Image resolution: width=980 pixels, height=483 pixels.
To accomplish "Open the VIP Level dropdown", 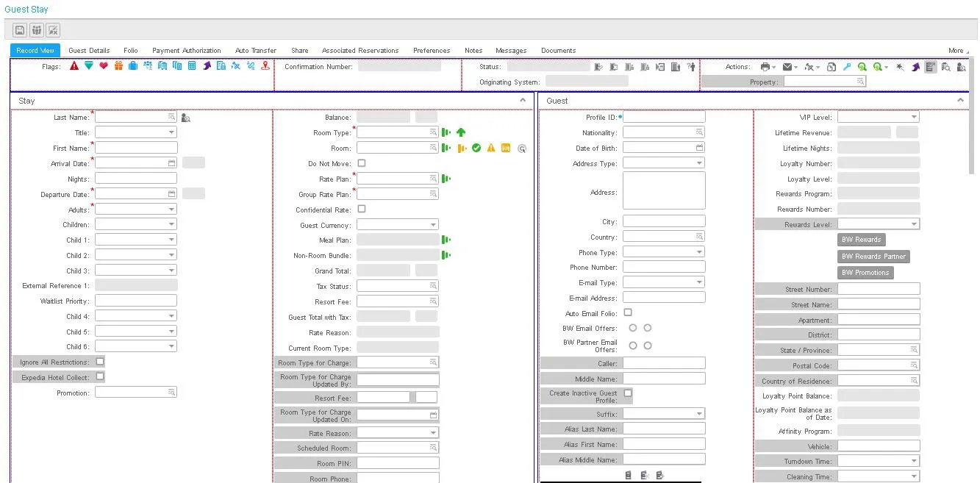I will pyautogui.click(x=879, y=117).
